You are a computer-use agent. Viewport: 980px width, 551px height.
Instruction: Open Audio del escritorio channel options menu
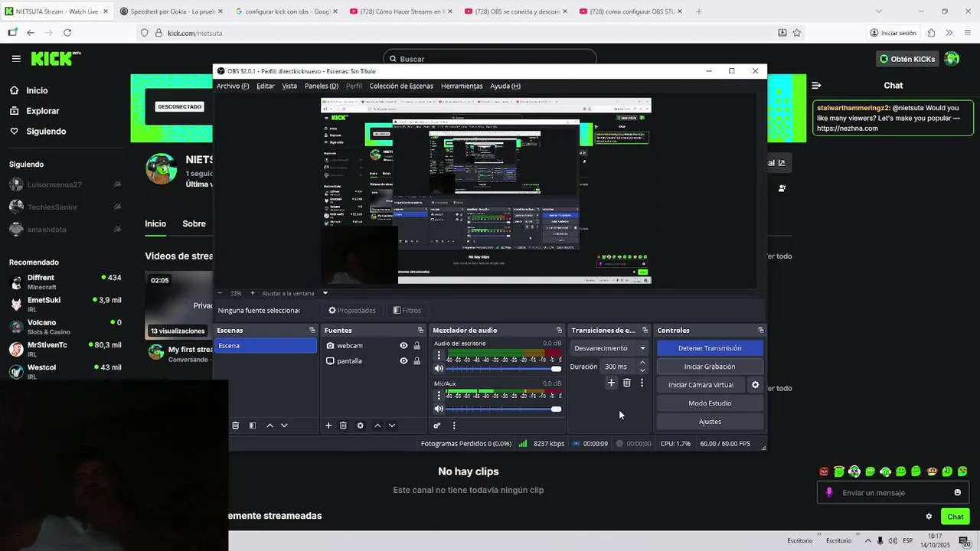439,356
